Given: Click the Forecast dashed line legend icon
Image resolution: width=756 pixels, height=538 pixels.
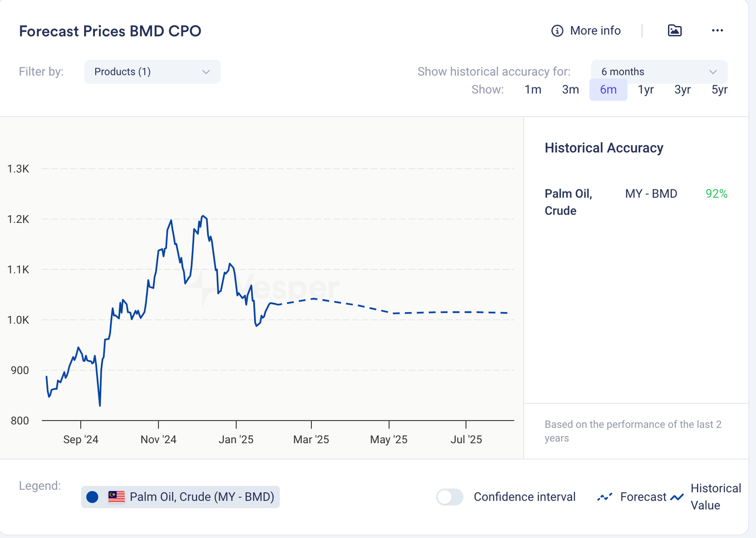Looking at the screenshot, I should 604,497.
